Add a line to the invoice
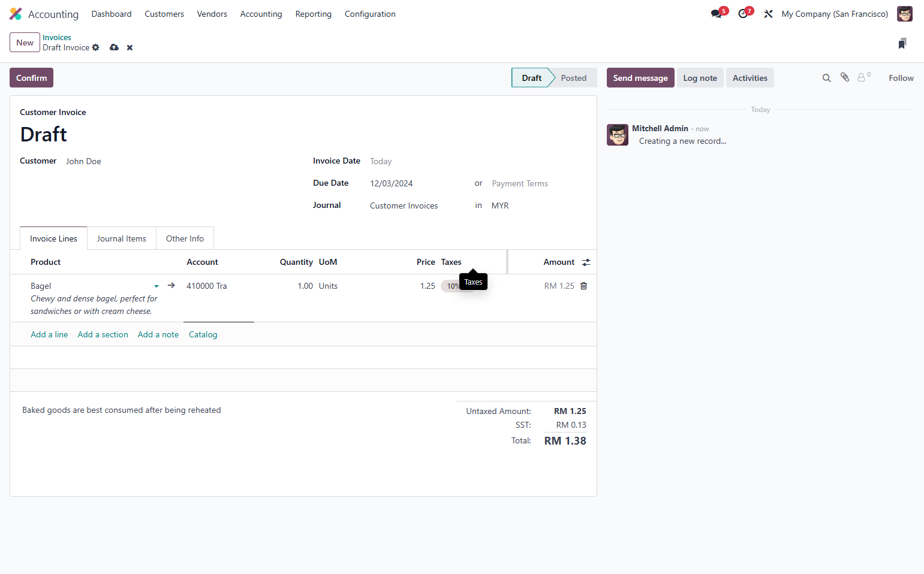The width and height of the screenshot is (924, 574). pyautogui.click(x=49, y=334)
